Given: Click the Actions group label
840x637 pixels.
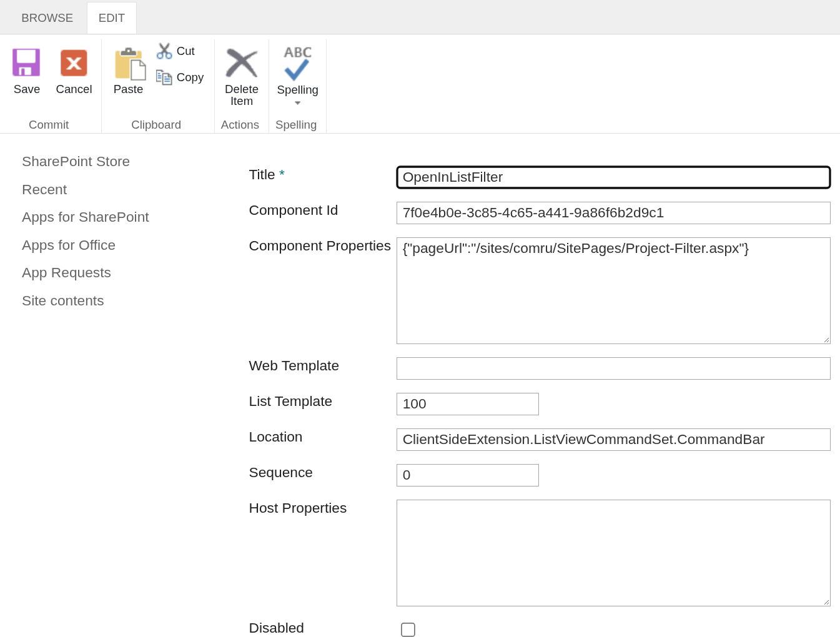Looking at the screenshot, I should (240, 125).
